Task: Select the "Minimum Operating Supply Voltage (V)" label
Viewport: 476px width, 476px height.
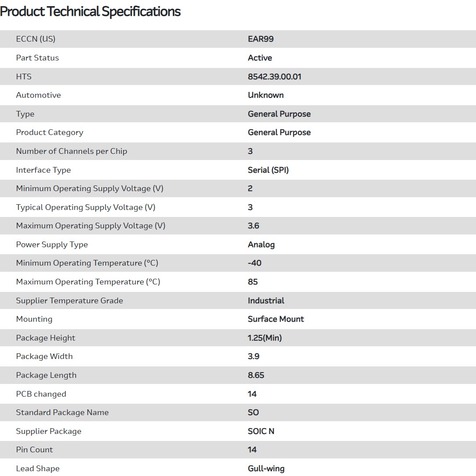Action: 89,188
